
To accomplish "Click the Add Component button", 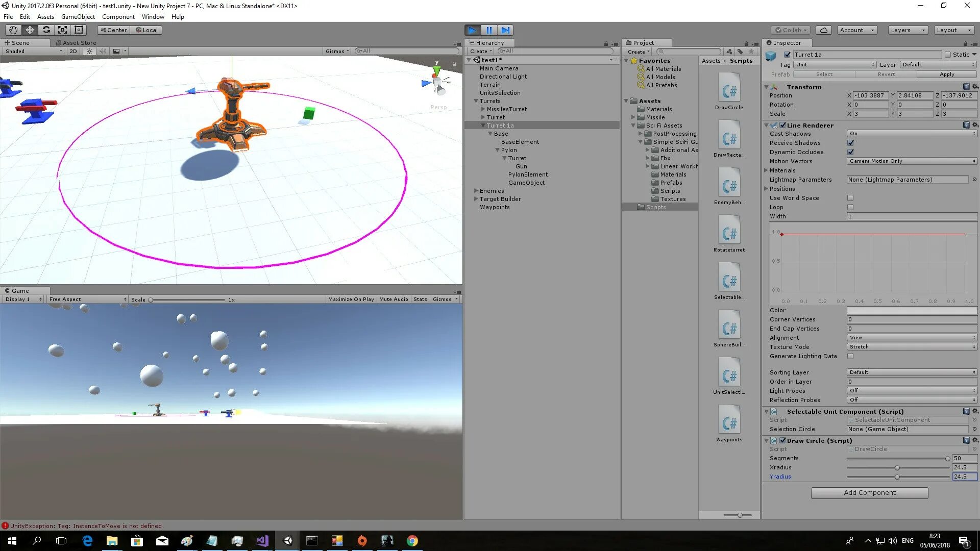I will (x=869, y=492).
